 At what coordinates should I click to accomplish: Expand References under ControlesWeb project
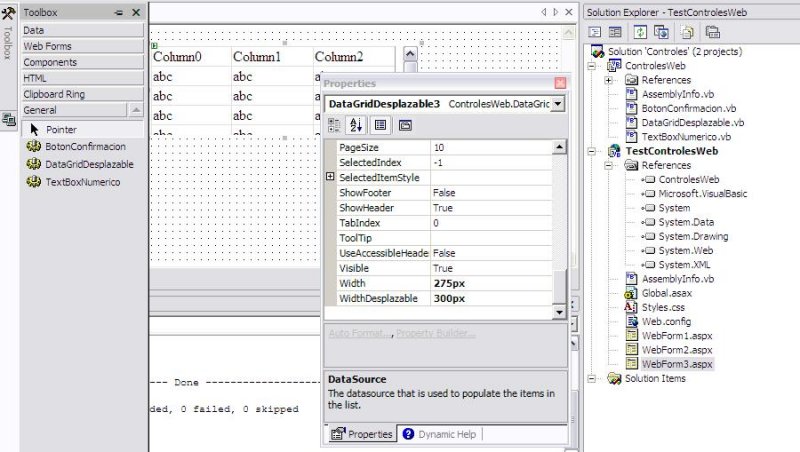click(608, 80)
